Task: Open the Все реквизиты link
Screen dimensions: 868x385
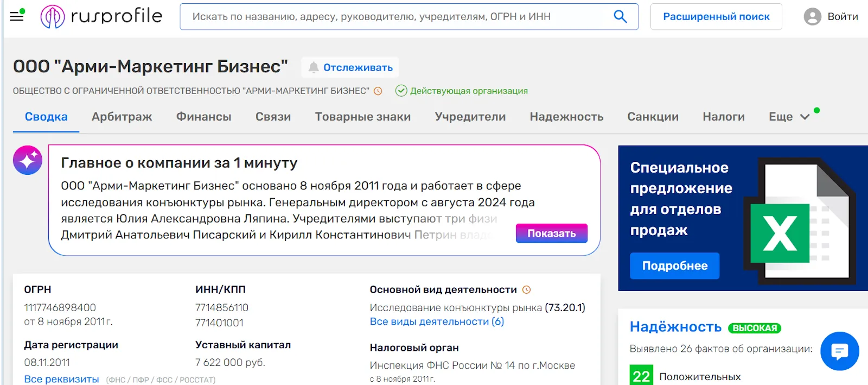Action: tap(61, 379)
